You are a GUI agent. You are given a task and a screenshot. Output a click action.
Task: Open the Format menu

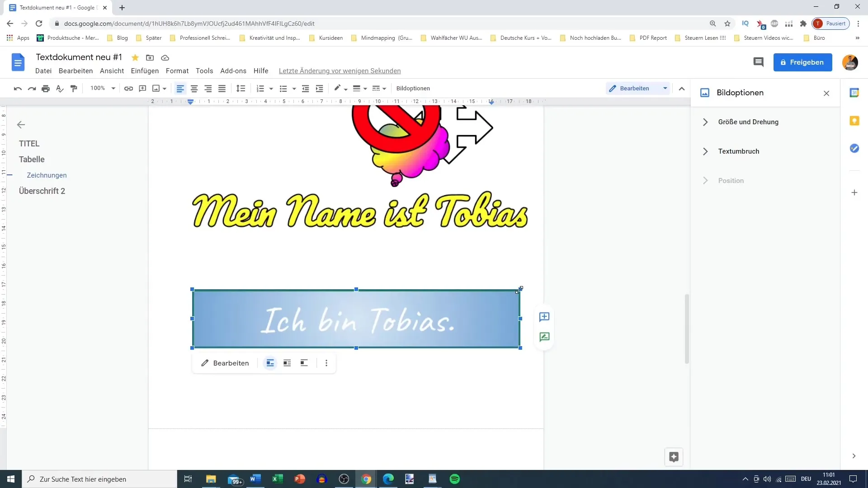[177, 70]
